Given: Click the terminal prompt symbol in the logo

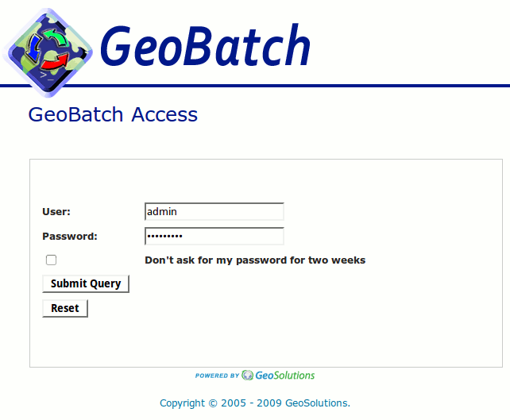Looking at the screenshot, I should pos(45,77).
